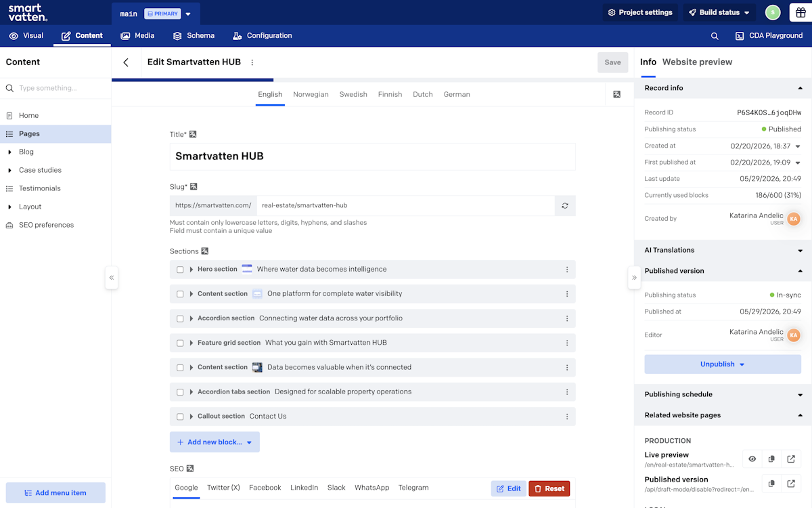Open options menu for Feature grid section
Image resolution: width=812 pixels, height=508 pixels.
(x=567, y=343)
